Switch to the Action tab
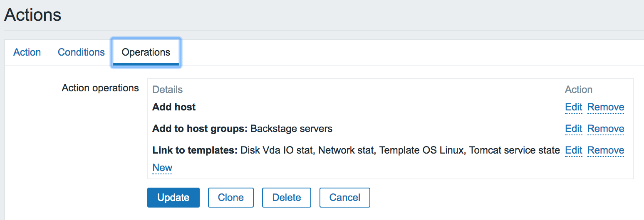 [x=27, y=52]
